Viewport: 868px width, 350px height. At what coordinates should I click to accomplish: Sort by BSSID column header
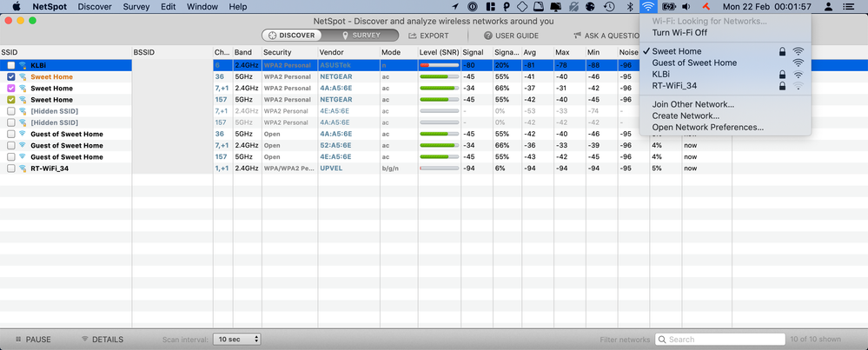[x=172, y=52]
